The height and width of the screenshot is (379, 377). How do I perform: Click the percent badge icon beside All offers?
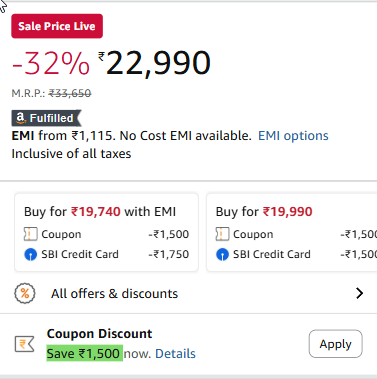25,293
